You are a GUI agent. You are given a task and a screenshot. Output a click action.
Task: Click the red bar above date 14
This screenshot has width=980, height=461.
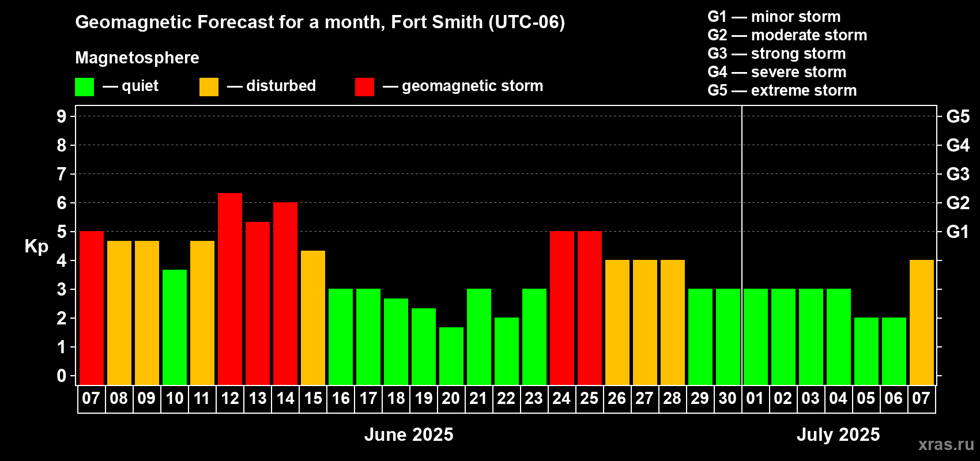(x=285, y=294)
